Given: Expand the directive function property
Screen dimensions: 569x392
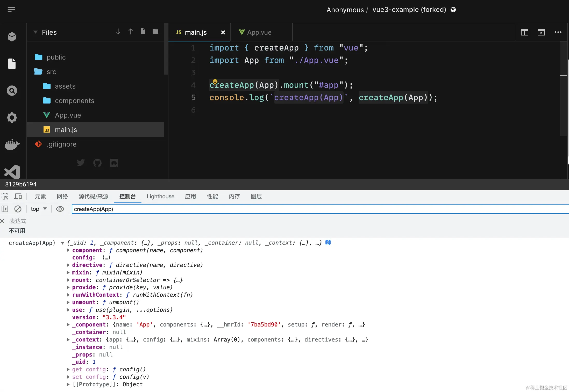Looking at the screenshot, I should 68,265.
